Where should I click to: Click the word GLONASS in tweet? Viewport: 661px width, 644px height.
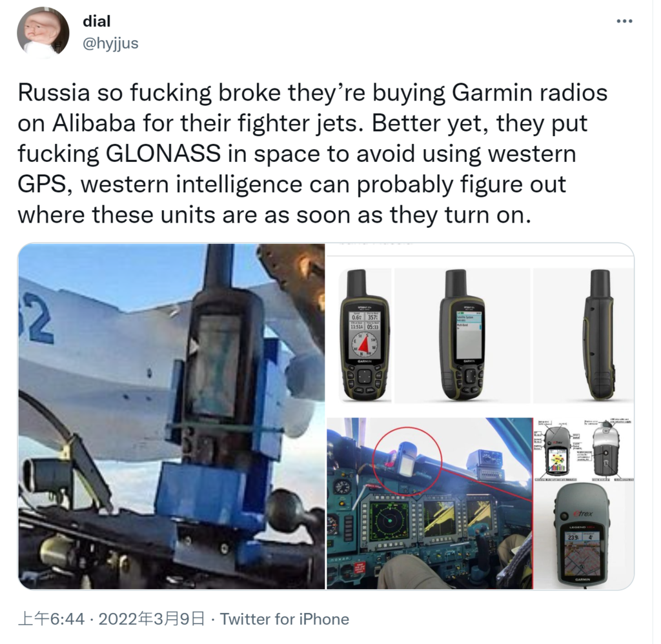[163, 154]
